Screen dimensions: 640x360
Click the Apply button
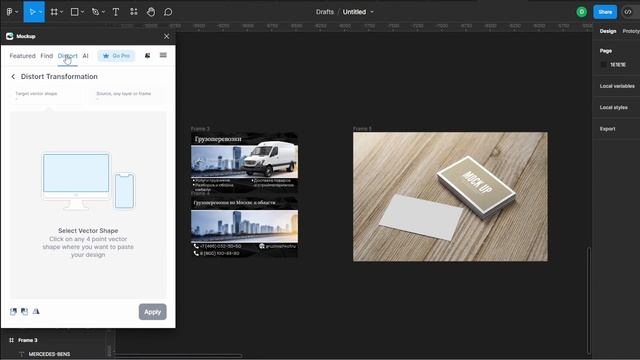(153, 312)
